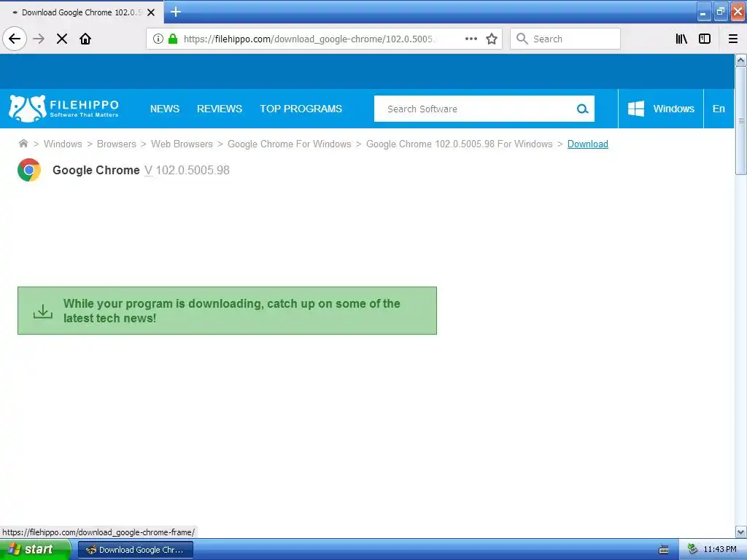The width and height of the screenshot is (747, 560).
Task: Bookmark this page with the star icon
Action: [492, 39]
